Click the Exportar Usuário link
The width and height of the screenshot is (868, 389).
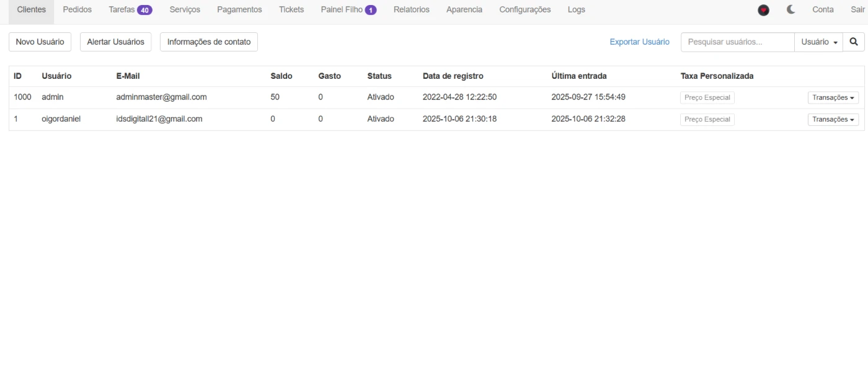coord(639,42)
